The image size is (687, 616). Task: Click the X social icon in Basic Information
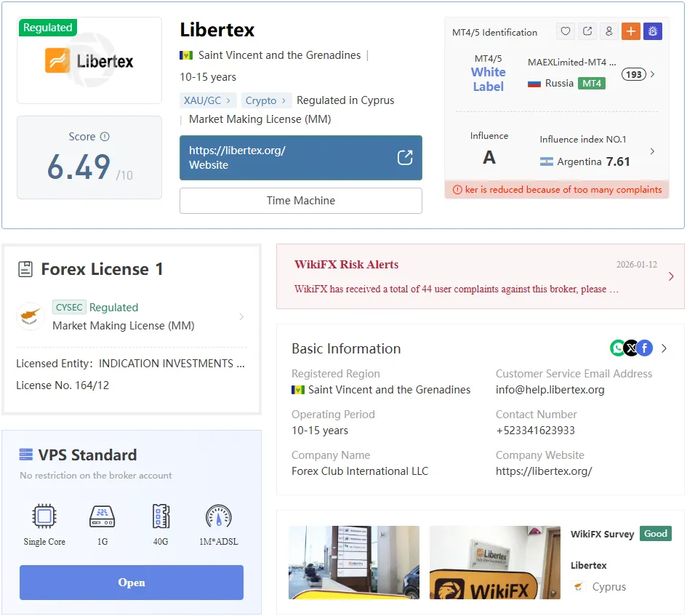click(631, 348)
